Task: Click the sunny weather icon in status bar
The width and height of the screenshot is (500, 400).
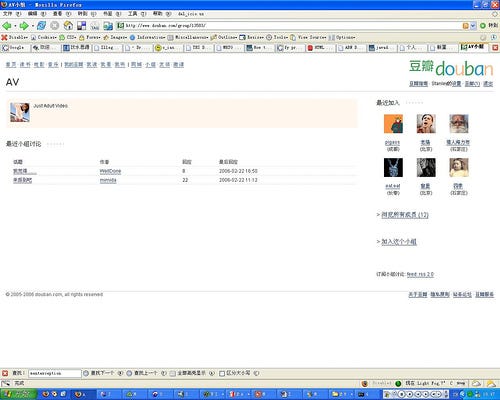Action: [491, 383]
